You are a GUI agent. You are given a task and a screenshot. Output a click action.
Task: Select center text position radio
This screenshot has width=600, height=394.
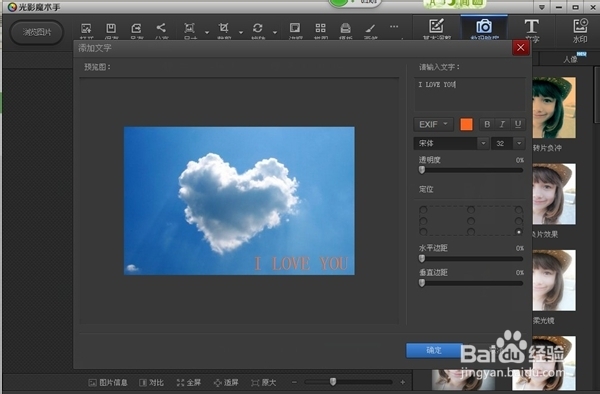click(471, 221)
